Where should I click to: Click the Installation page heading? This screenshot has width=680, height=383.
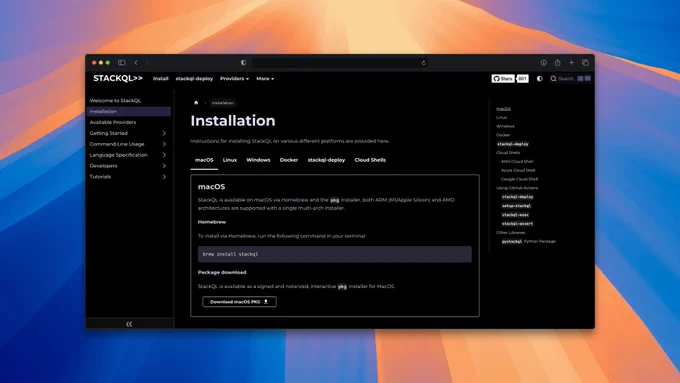tap(233, 121)
